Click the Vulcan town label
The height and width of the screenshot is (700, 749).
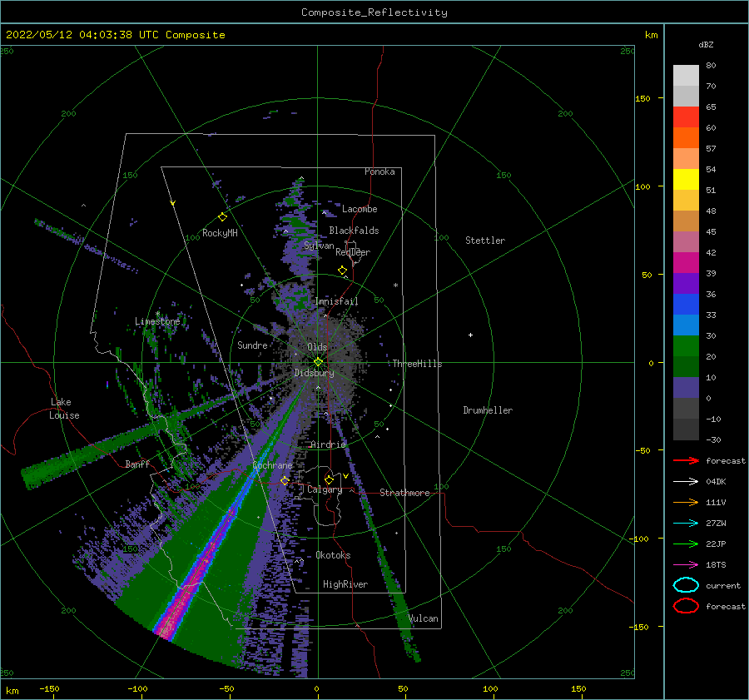pos(424,618)
